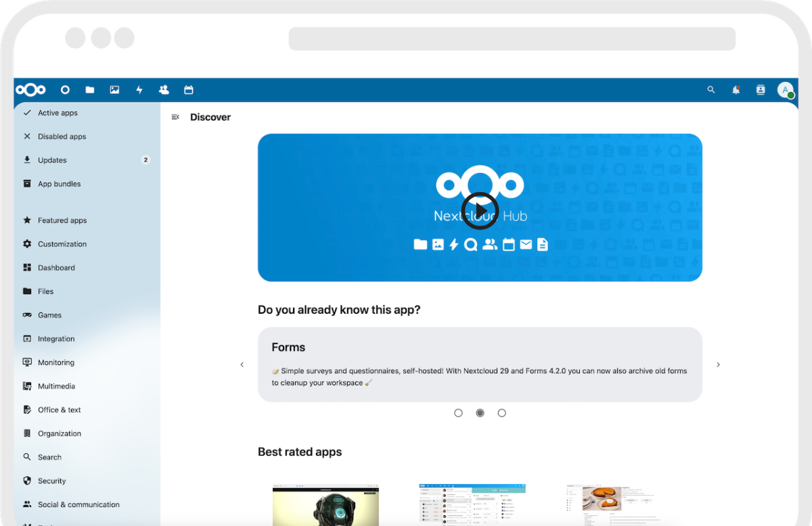This screenshot has width=812, height=526.
Task: Open Dashboard category in sidebar
Action: coord(87,268)
